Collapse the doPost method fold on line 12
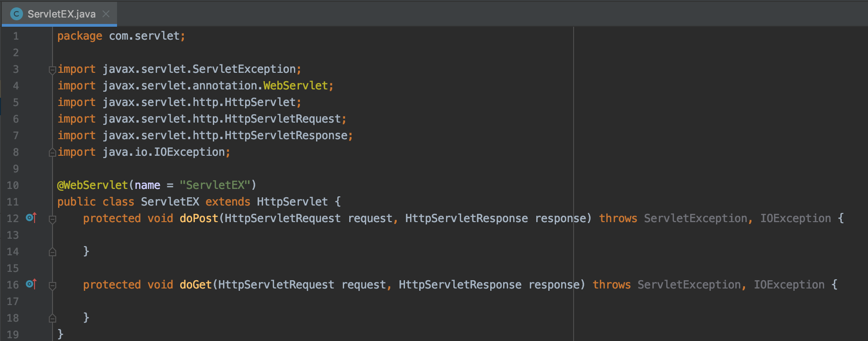The width and height of the screenshot is (868, 341). [53, 219]
